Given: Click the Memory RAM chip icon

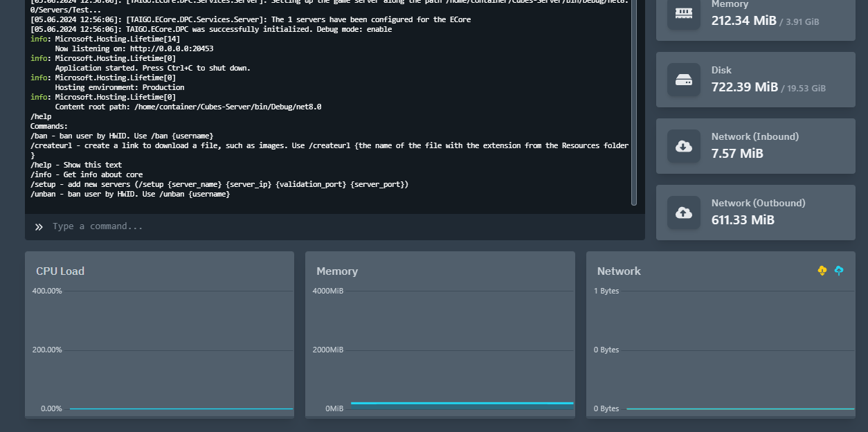Looking at the screenshot, I should coord(683,13).
